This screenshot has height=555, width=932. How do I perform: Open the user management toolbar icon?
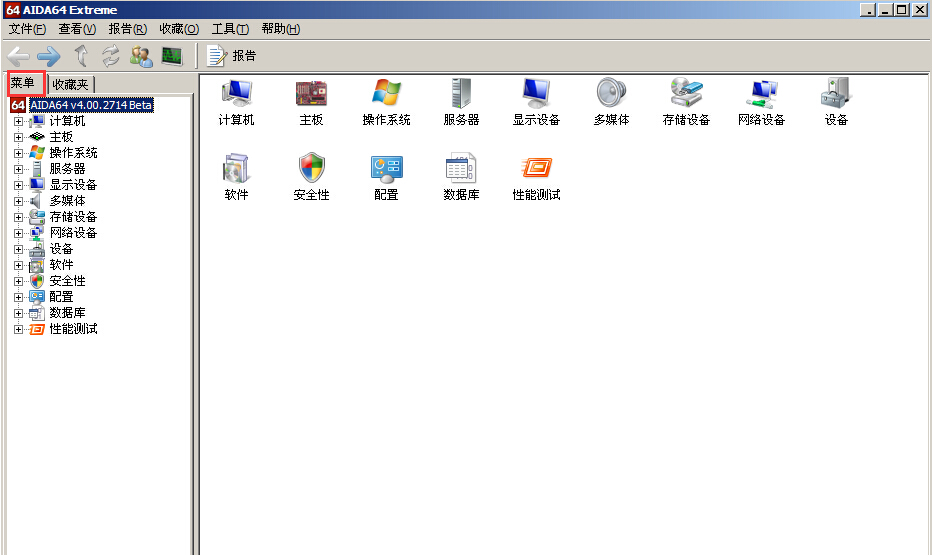pyautogui.click(x=141, y=56)
